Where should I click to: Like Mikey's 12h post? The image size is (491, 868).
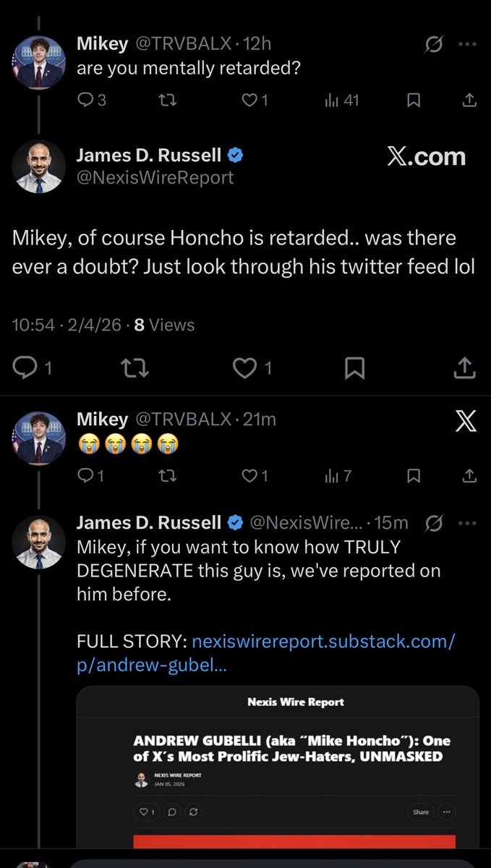[x=249, y=101]
